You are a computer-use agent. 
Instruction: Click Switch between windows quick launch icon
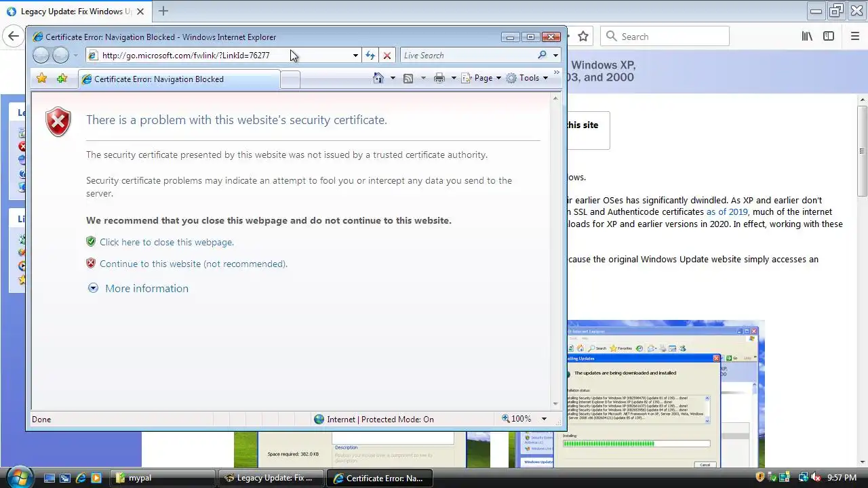tap(65, 478)
